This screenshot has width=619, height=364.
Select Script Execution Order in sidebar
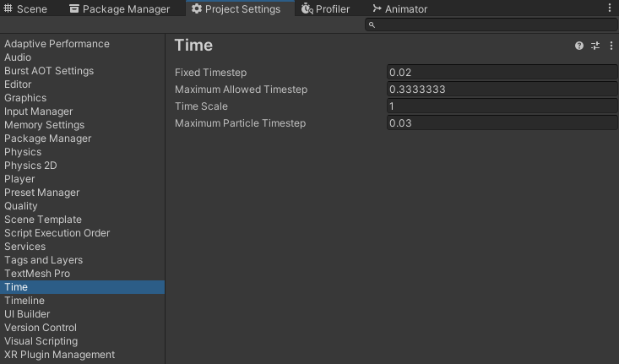[57, 233]
